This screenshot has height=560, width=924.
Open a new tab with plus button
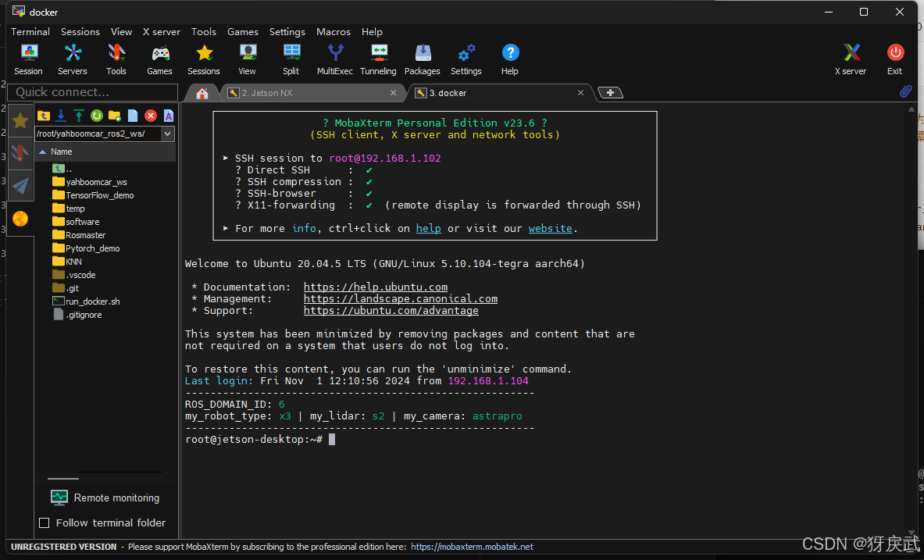point(611,92)
